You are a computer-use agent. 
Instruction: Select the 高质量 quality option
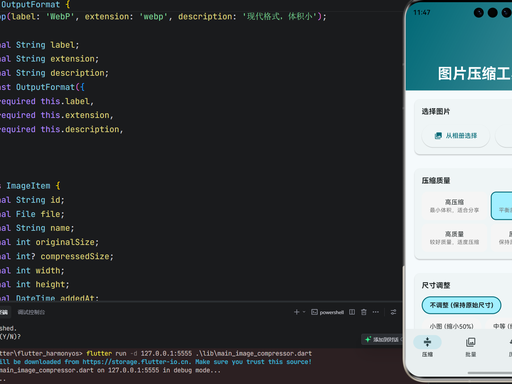(454, 238)
